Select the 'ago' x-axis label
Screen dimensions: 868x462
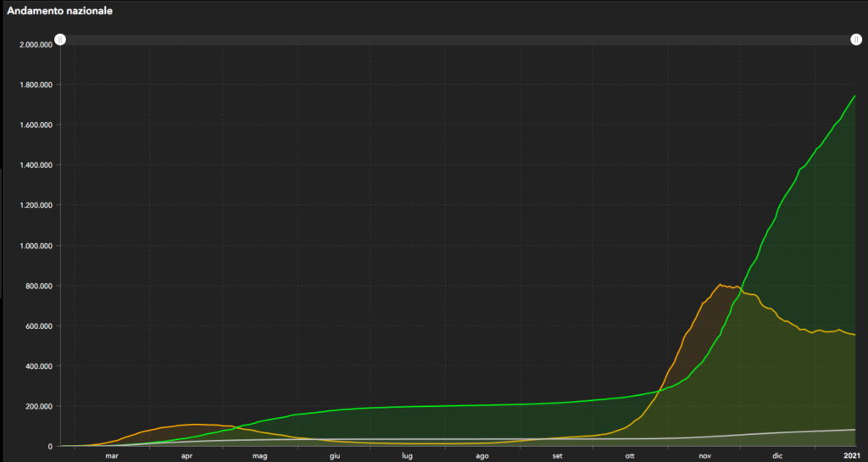pyautogui.click(x=481, y=455)
